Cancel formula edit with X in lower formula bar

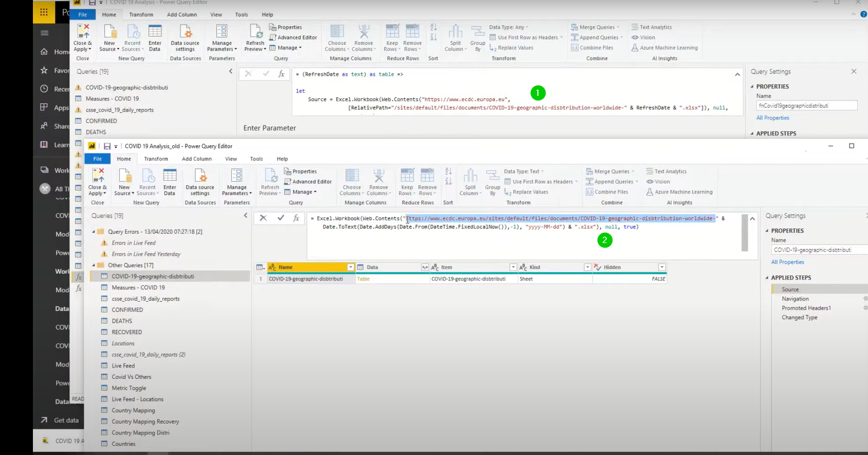pyautogui.click(x=263, y=218)
